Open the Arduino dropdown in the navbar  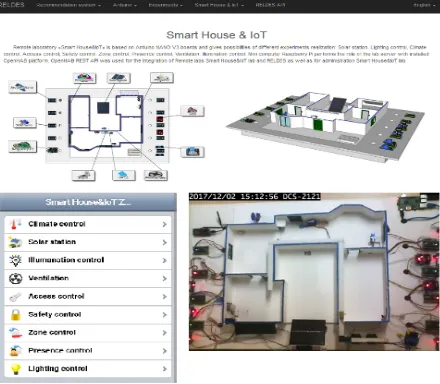pos(125,5)
